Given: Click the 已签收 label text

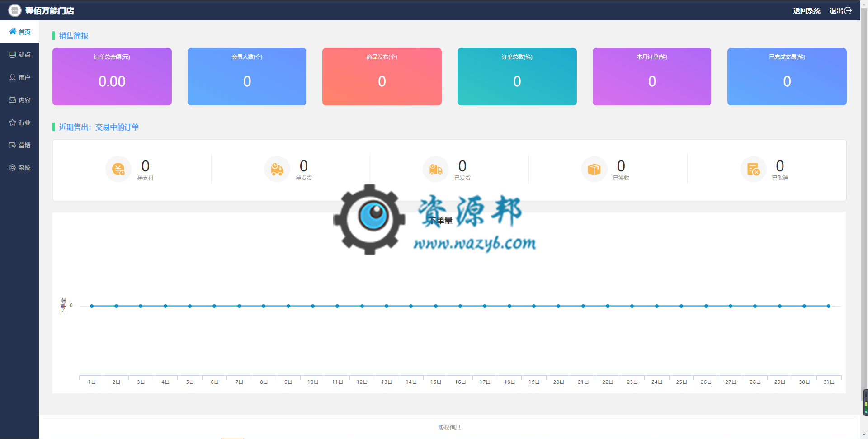Looking at the screenshot, I should pos(621,178).
